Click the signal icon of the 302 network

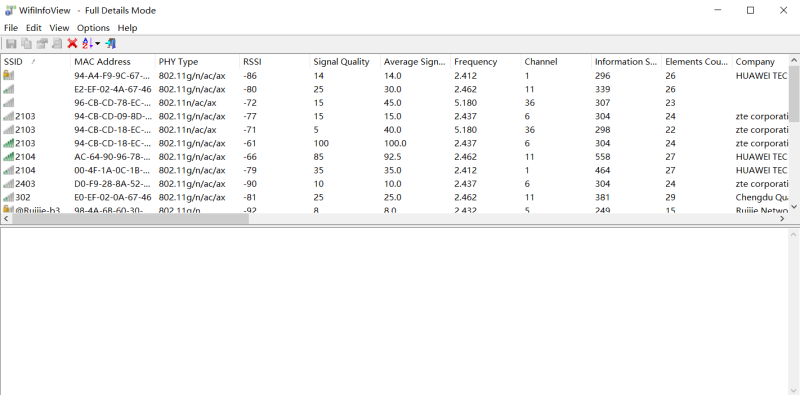pyautogui.click(x=8, y=197)
